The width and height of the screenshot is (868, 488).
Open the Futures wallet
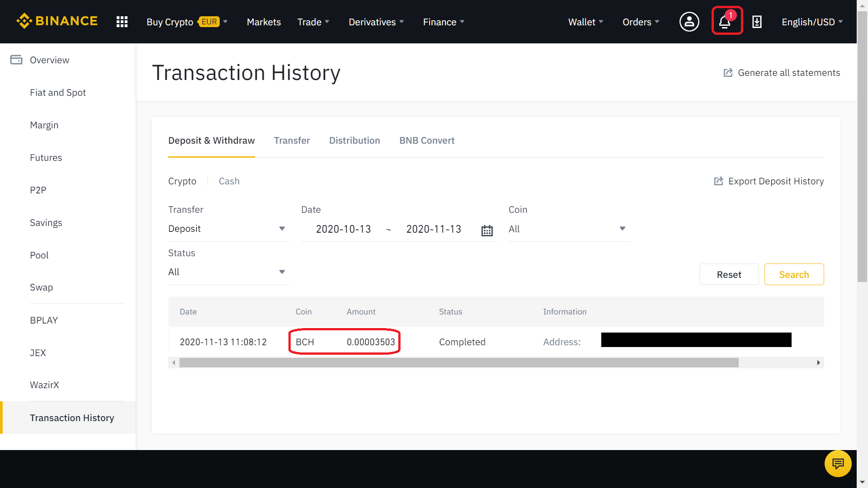[46, 158]
